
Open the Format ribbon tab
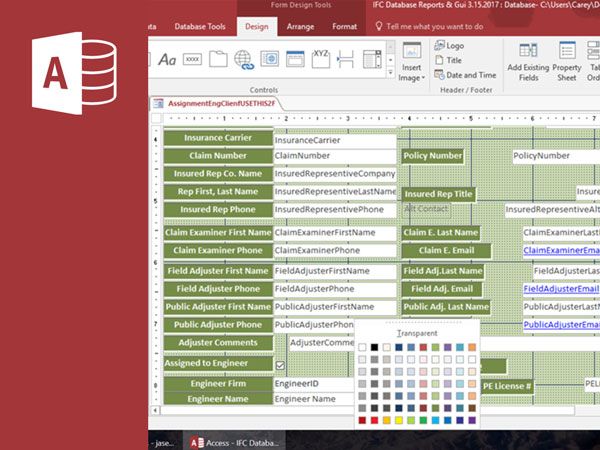click(x=344, y=26)
